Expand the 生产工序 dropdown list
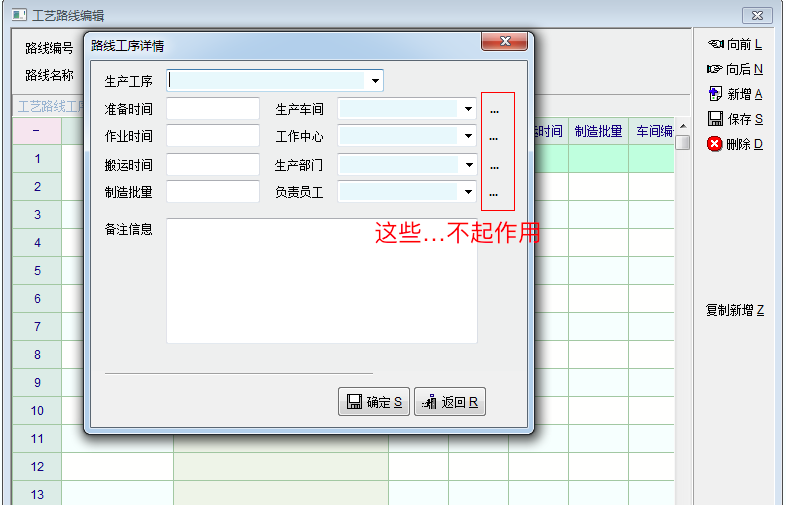 pos(375,81)
